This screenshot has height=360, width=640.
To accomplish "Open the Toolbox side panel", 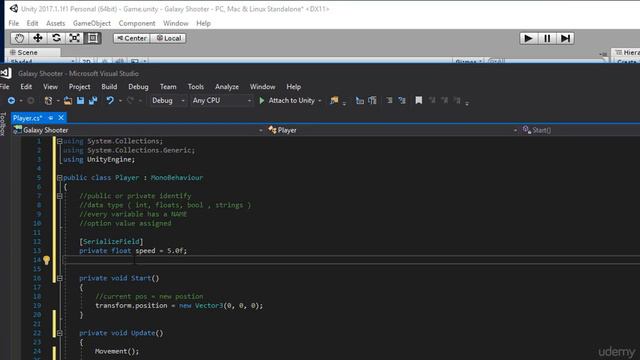I will coord(3,124).
